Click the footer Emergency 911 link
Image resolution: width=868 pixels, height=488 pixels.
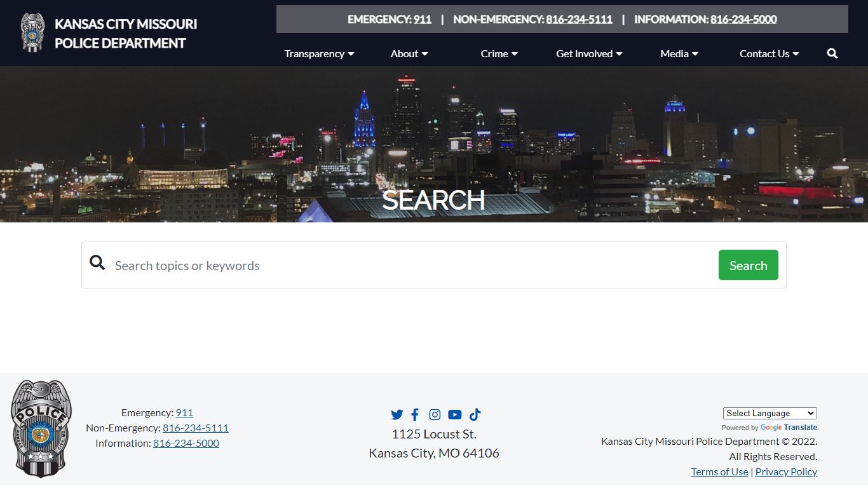point(184,412)
